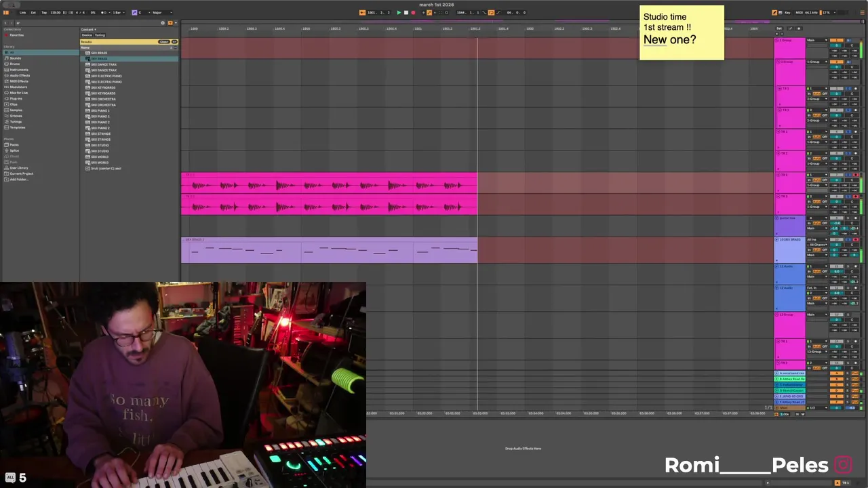Open the Plug-ins browser category
Screen dimensions: 868x488
(x=14, y=98)
